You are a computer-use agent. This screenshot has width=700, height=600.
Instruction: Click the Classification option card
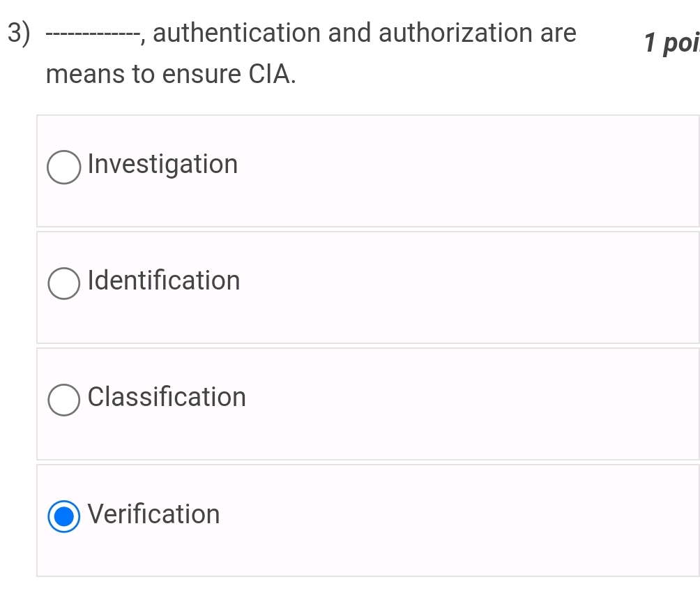[x=367, y=403]
